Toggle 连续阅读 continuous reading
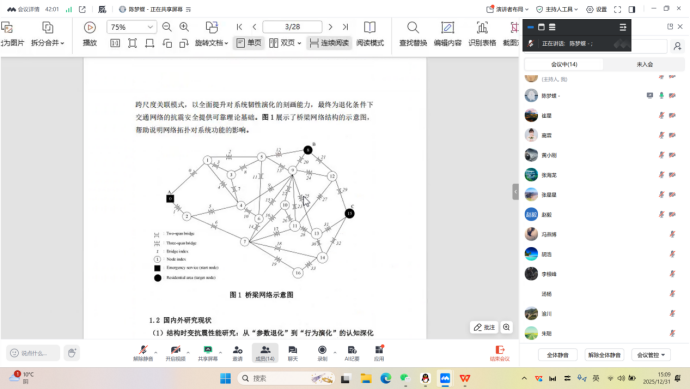Viewport: 690px width, 389px height. pos(329,43)
